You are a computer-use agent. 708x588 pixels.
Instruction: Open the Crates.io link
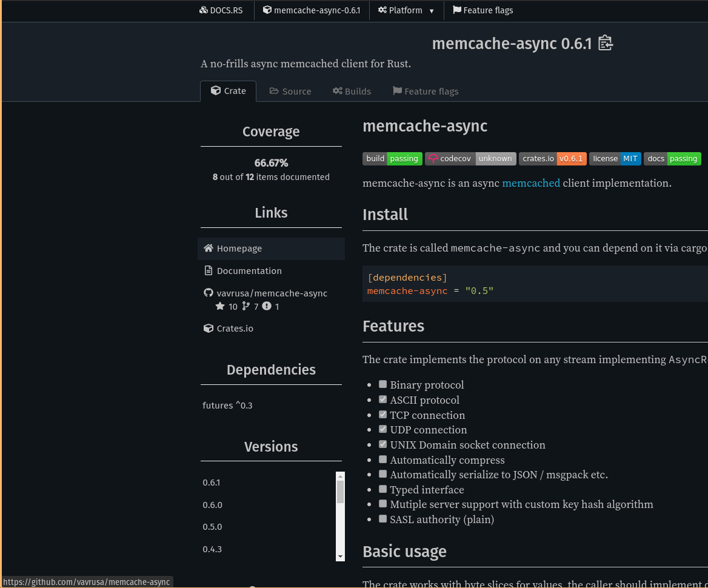click(272, 329)
